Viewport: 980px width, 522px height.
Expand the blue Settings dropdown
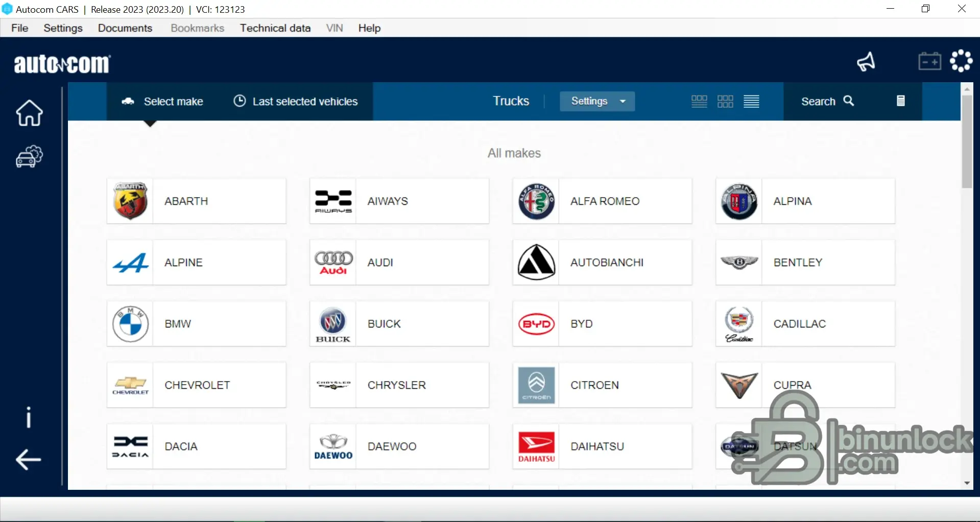click(597, 101)
